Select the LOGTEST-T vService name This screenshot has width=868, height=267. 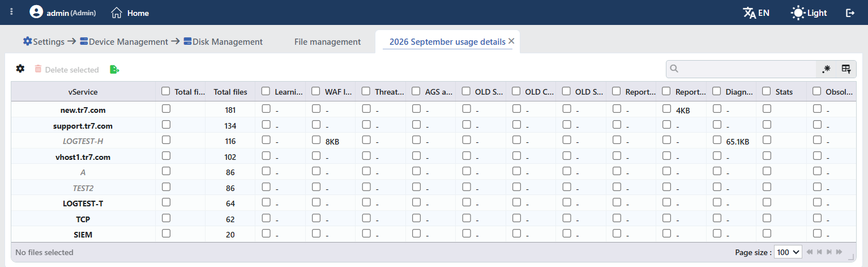[x=83, y=204]
